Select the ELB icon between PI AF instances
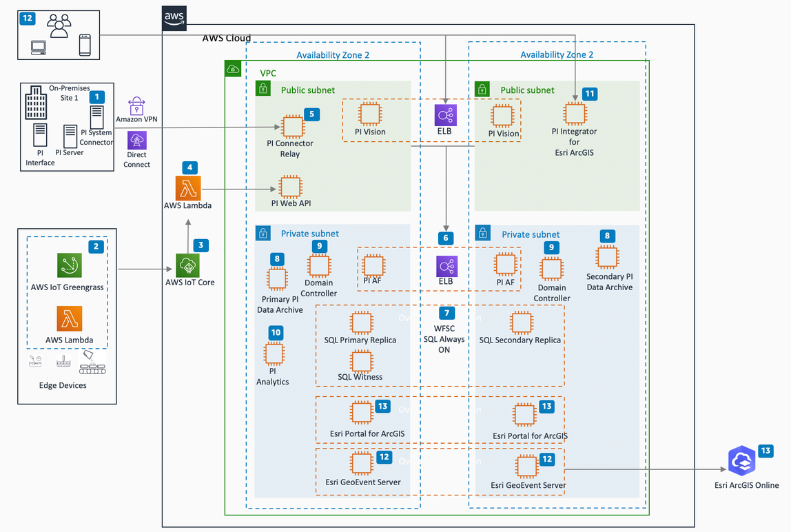Image resolution: width=791 pixels, height=532 pixels. coord(446,267)
